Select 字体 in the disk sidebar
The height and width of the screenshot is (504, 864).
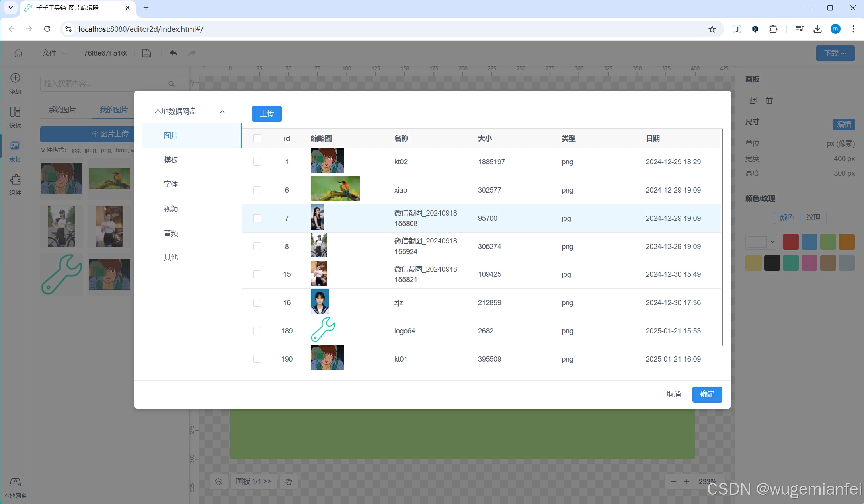point(171,184)
